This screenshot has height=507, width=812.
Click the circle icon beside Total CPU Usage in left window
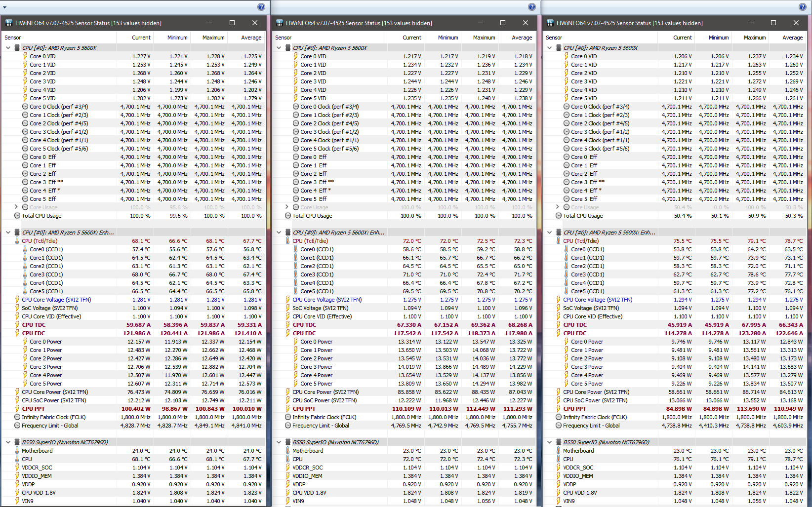click(x=17, y=216)
